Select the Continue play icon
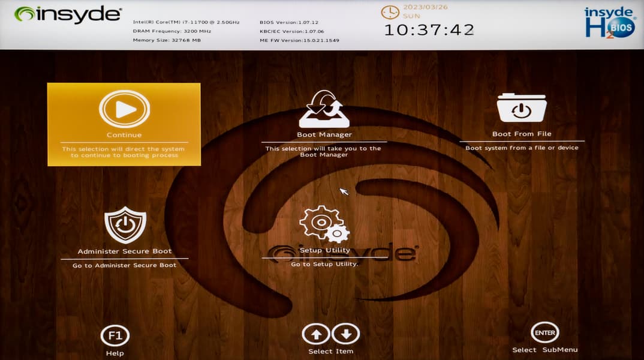 coord(125,109)
